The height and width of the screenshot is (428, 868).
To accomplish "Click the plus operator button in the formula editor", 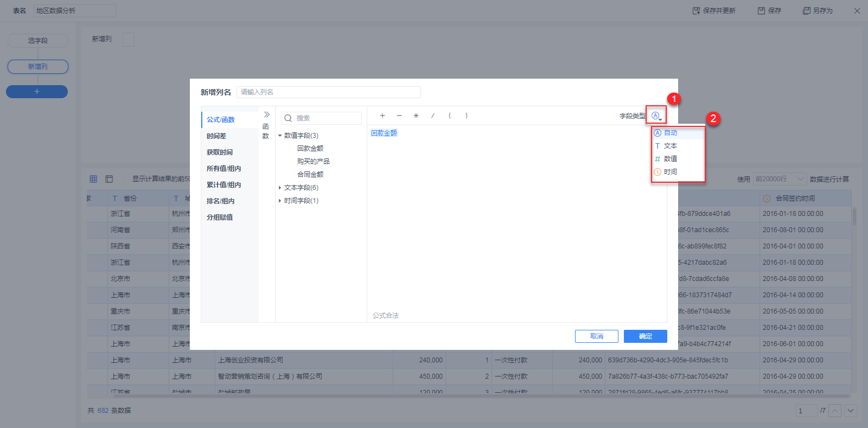I will coord(382,116).
